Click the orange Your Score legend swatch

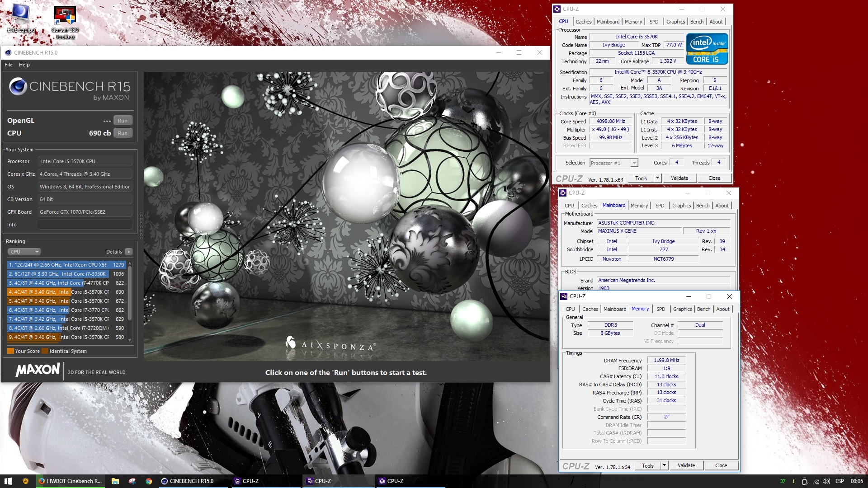tap(10, 351)
